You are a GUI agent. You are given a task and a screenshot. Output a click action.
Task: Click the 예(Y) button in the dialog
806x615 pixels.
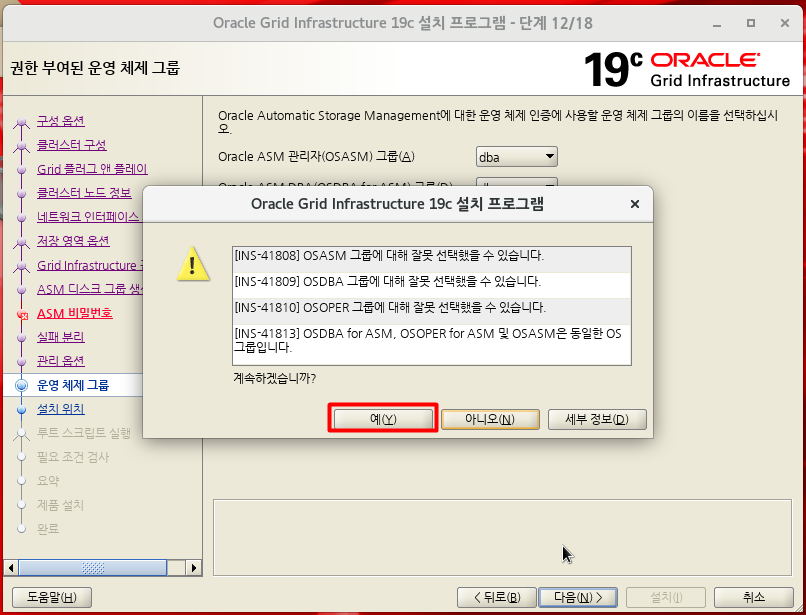[x=383, y=419]
